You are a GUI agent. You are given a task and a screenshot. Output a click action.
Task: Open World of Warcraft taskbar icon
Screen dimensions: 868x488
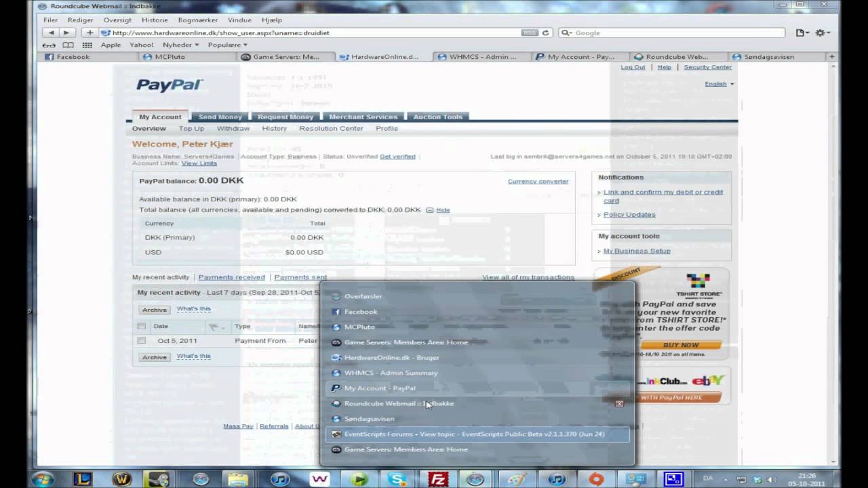pos(123,479)
